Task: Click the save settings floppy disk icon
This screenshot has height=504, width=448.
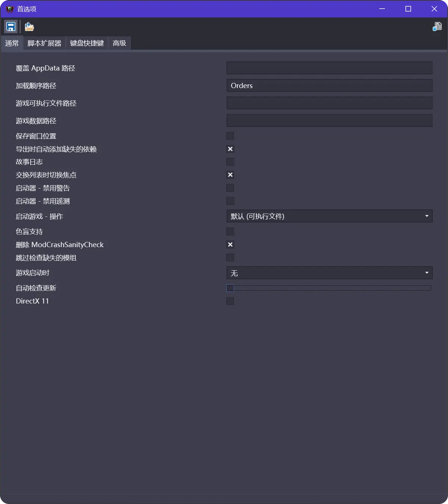Action: [x=11, y=27]
